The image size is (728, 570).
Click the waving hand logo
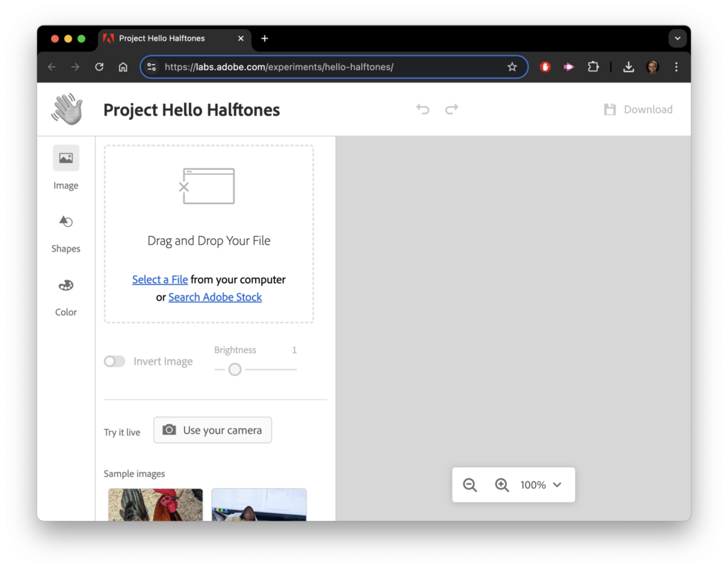68,109
